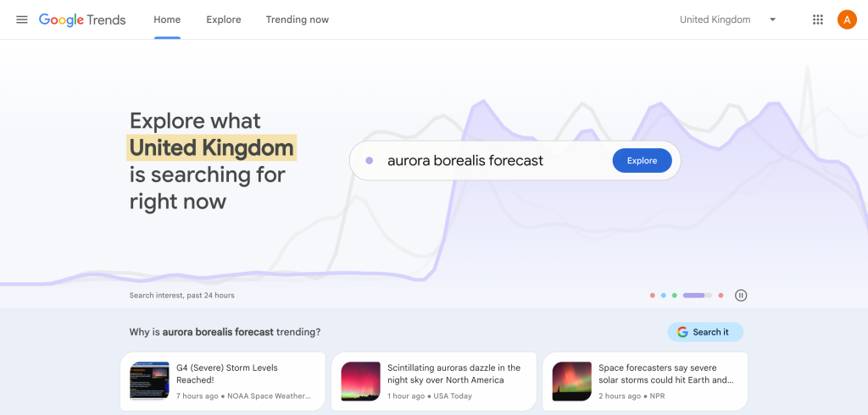Click the purple carousel progress bar
Viewport: 868px width, 415px height.
pos(697,296)
